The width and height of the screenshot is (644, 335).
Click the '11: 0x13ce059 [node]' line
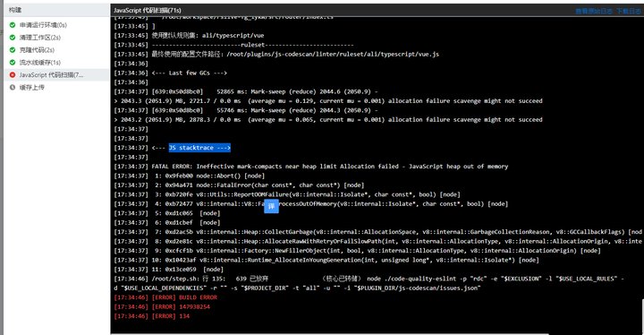[x=169, y=270]
